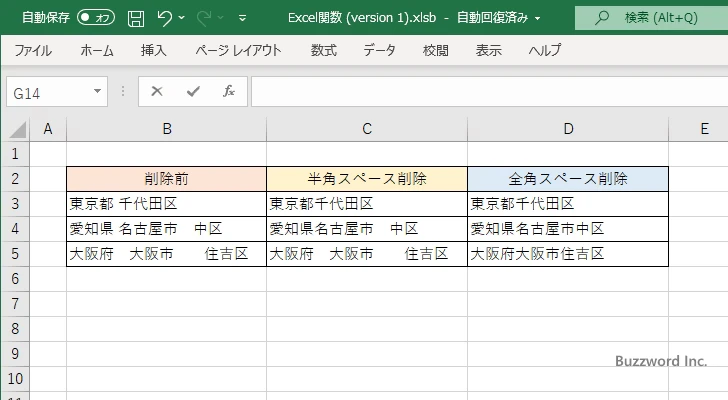Select row 10 header
The width and height of the screenshot is (728, 400).
[x=15, y=379]
